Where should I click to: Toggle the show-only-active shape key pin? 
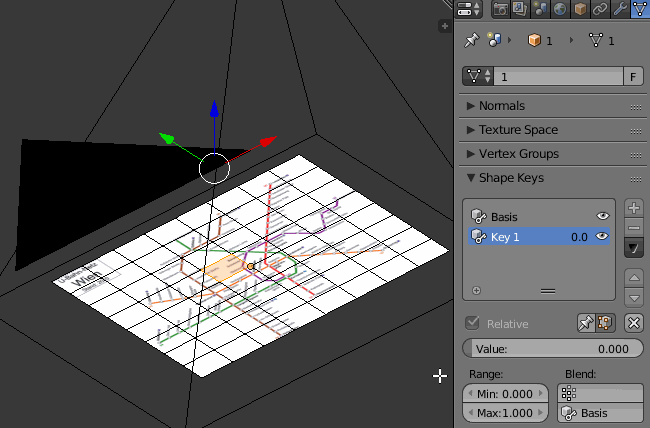[586, 323]
